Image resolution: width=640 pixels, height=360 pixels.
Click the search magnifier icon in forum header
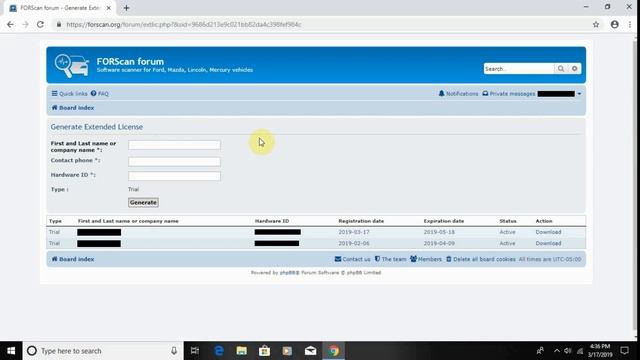[x=561, y=69]
